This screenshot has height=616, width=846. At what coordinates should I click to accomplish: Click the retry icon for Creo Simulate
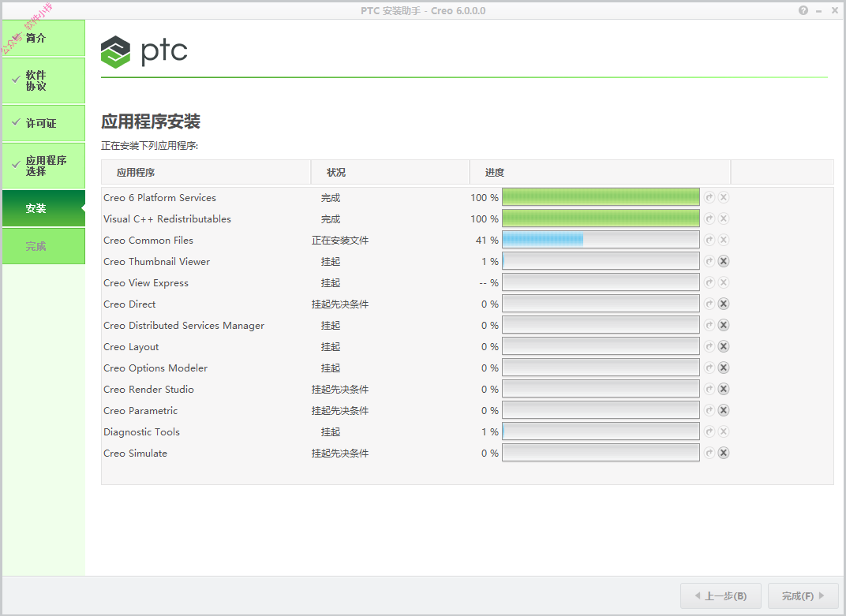(x=709, y=453)
